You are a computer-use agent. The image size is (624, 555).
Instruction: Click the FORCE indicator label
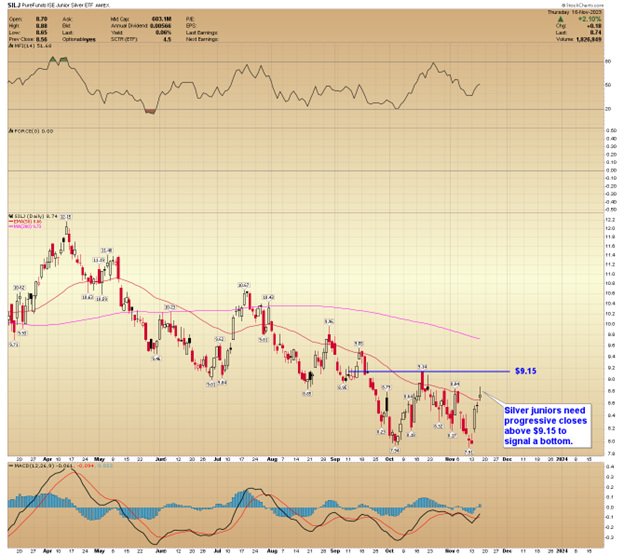pos(31,131)
